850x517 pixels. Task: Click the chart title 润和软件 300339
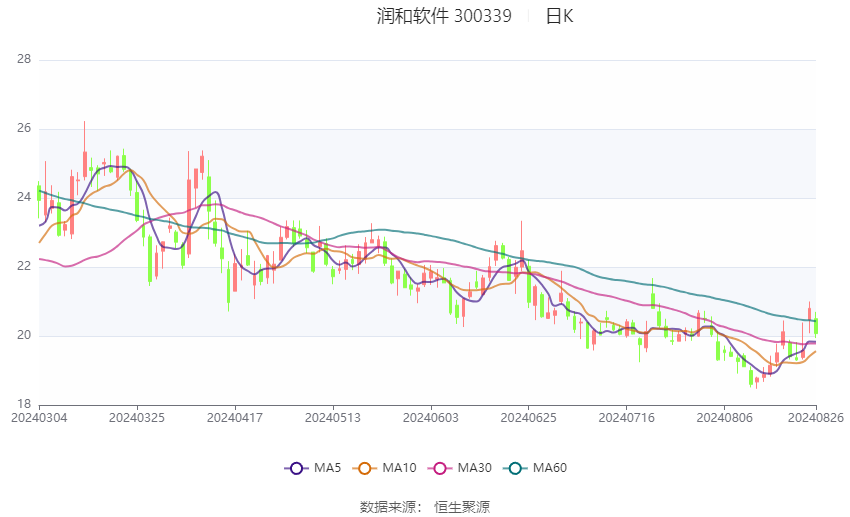click(x=444, y=16)
